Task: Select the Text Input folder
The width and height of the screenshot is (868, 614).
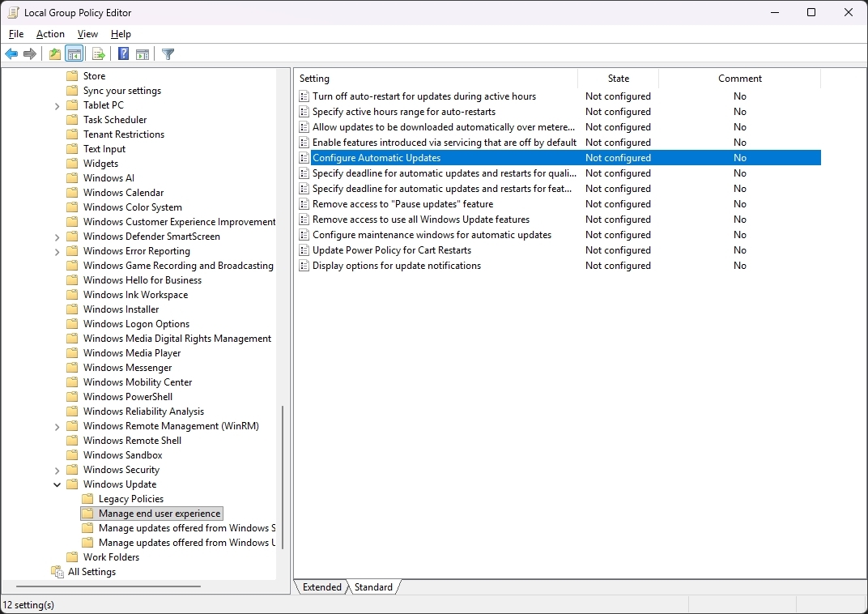Action: point(104,149)
